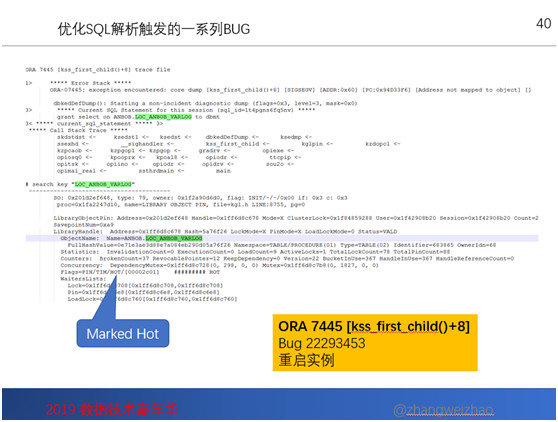Select the 'FullHashValue=' line

pos(282,245)
